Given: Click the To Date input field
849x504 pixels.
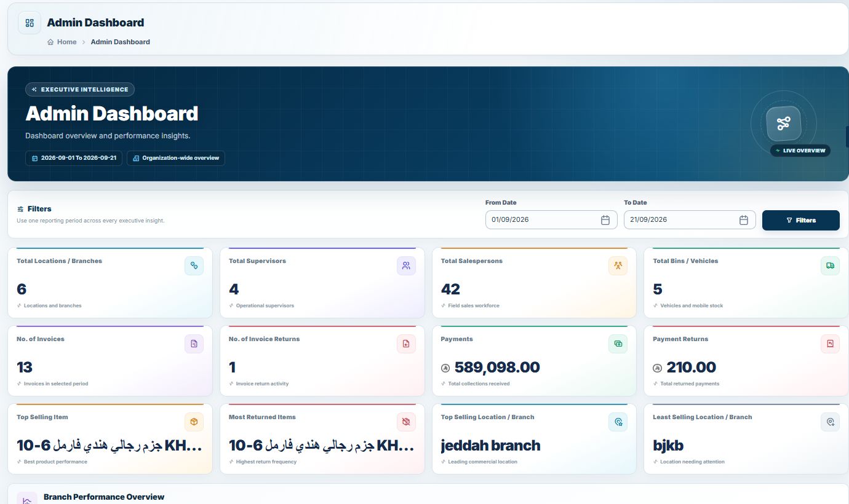Looking at the screenshot, I should (690, 220).
